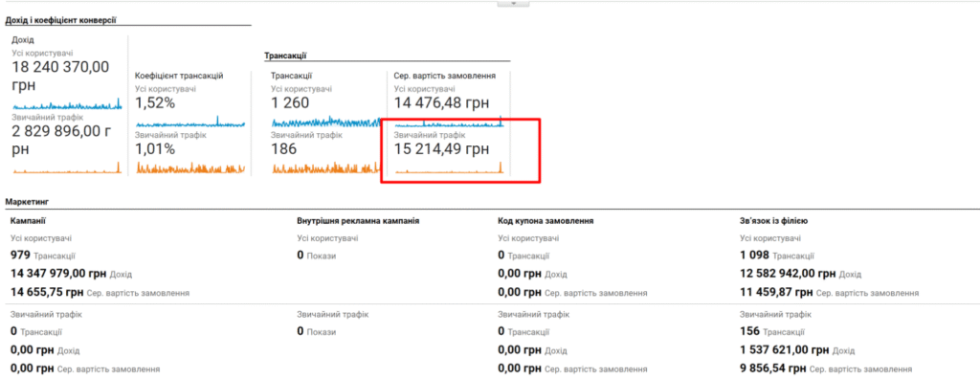This screenshot has width=980, height=379.
Task: Click the underlined "Трансакції" section heading
Action: 285,56
